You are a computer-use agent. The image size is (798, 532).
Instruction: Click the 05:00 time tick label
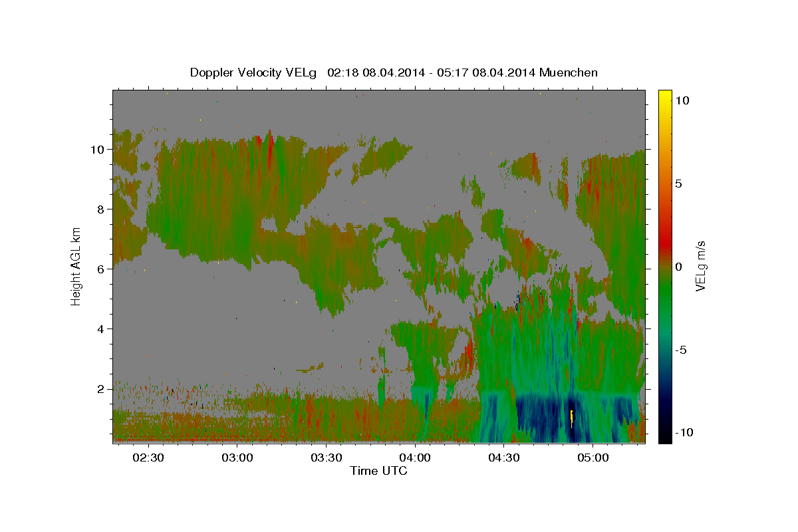(x=593, y=458)
